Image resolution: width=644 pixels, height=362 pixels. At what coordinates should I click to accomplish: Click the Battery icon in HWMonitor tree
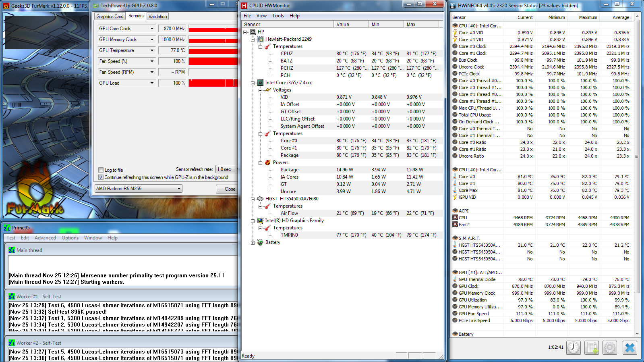tap(260, 242)
